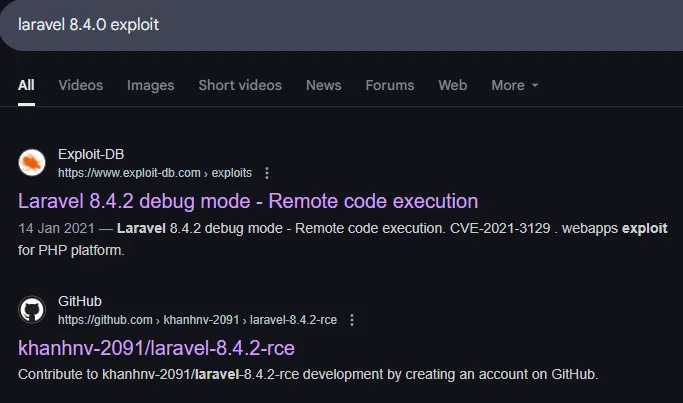Screen dimensions: 683x403
Task: Expand the More dropdown arrow
Action: click(x=535, y=85)
